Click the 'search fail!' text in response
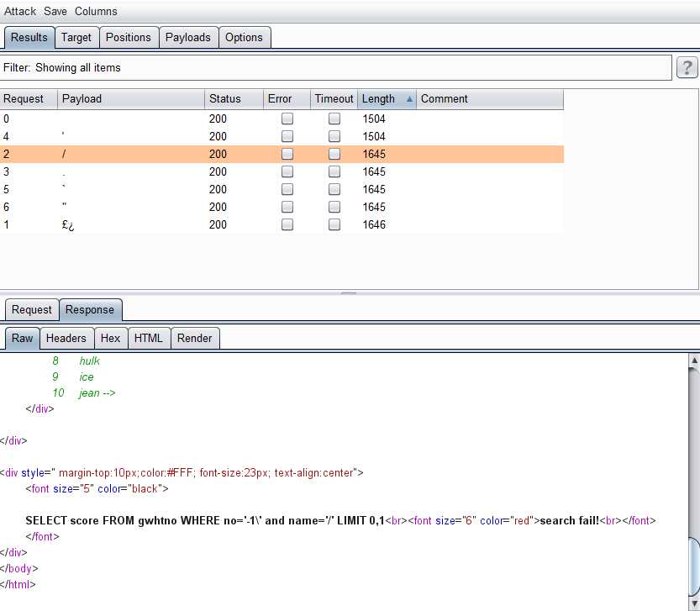The width and height of the screenshot is (700, 611). (x=570, y=521)
